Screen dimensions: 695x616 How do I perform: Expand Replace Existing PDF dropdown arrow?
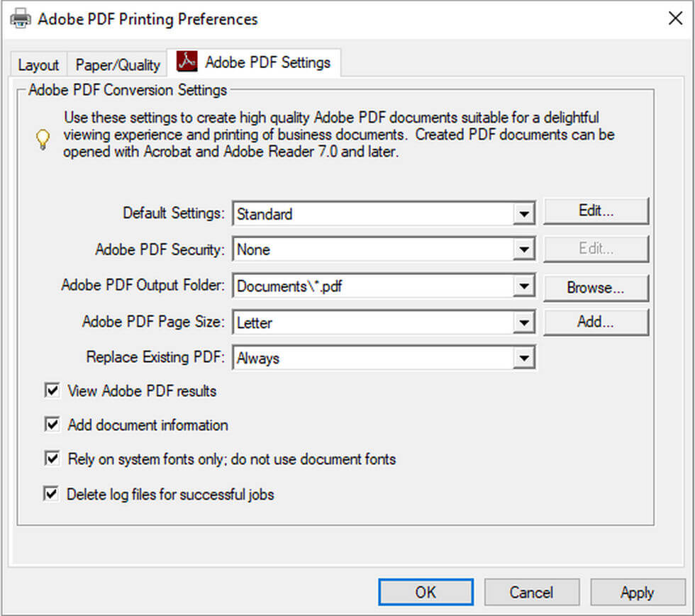point(524,358)
